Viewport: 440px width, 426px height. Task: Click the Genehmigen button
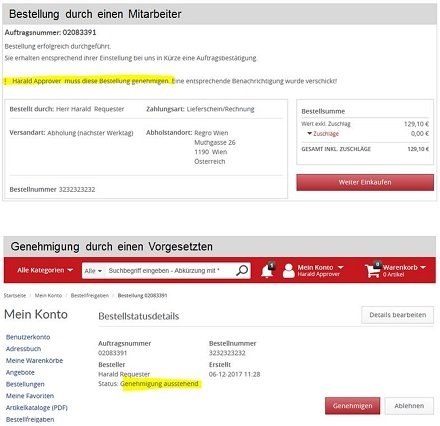352,406
